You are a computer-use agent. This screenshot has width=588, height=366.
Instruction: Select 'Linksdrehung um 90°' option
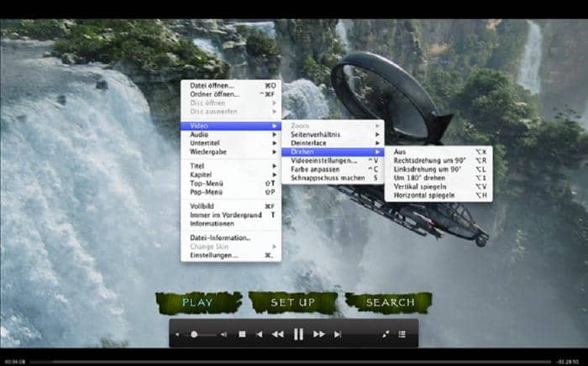click(x=438, y=170)
